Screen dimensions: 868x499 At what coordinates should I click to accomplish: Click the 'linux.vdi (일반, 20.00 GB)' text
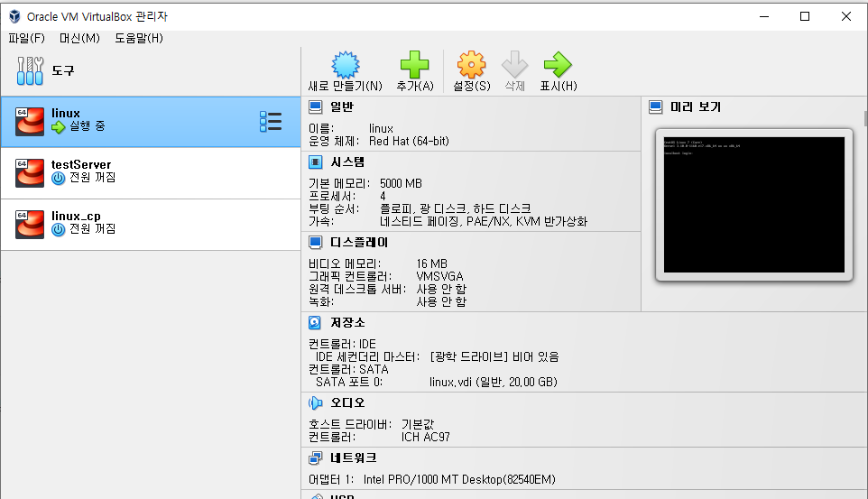[x=494, y=382]
